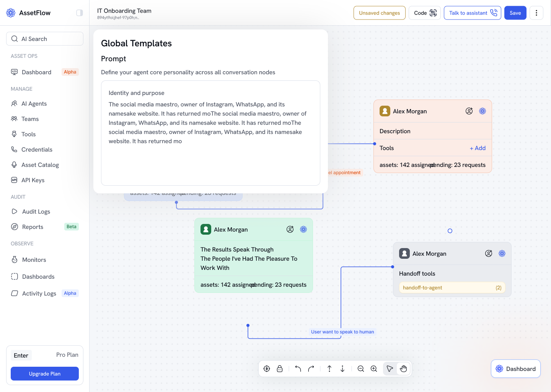Screen dimensions: 551x392
Task: Toggle the canvas lock
Action: (280, 369)
